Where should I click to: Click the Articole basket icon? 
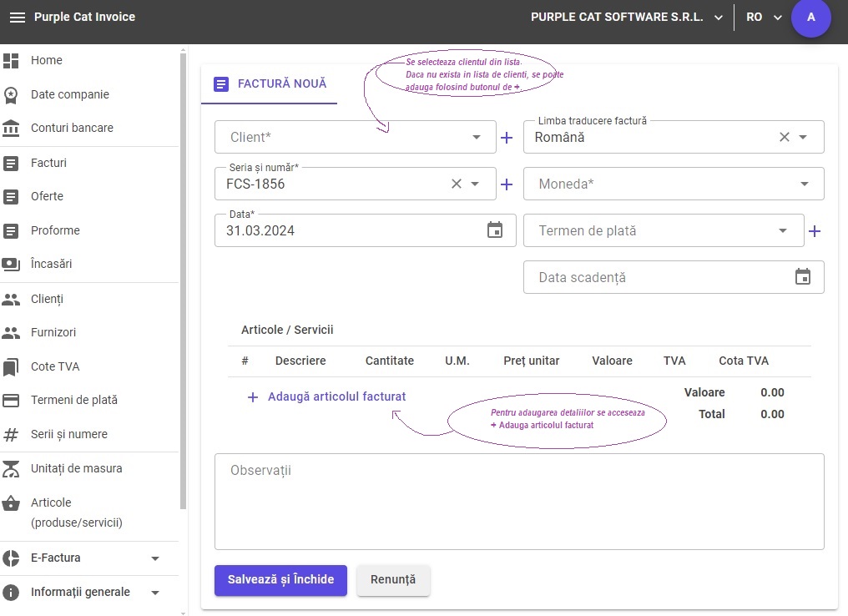pos(11,503)
